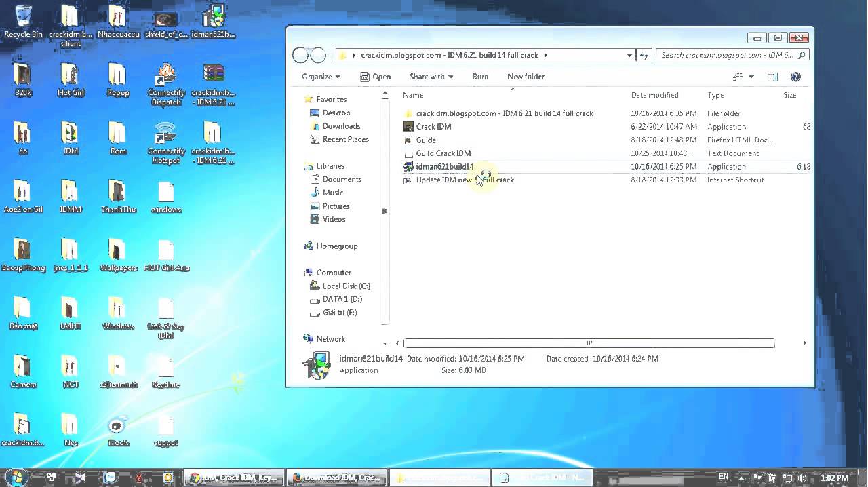Click the volume speaker tray icon

(x=802, y=478)
